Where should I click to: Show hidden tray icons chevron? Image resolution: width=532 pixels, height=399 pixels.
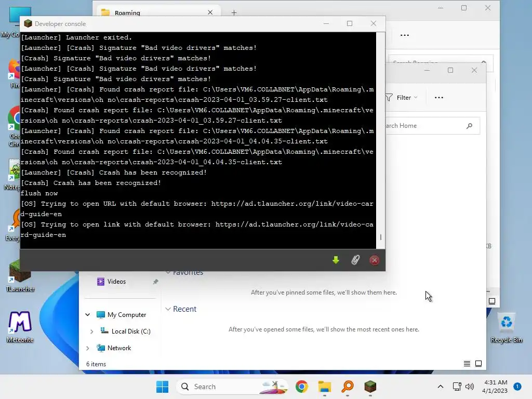click(441, 387)
